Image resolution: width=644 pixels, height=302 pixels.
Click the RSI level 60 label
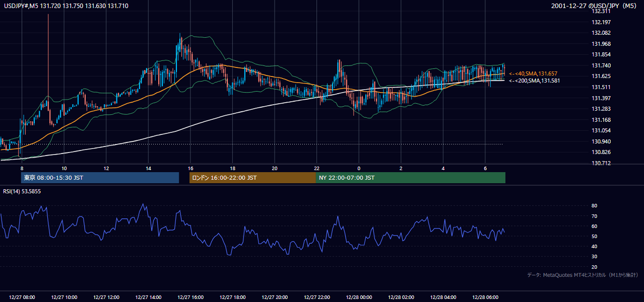click(595, 226)
